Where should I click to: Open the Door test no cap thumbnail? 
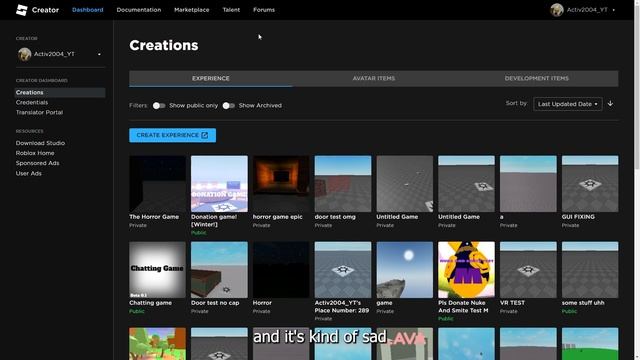[219, 270]
